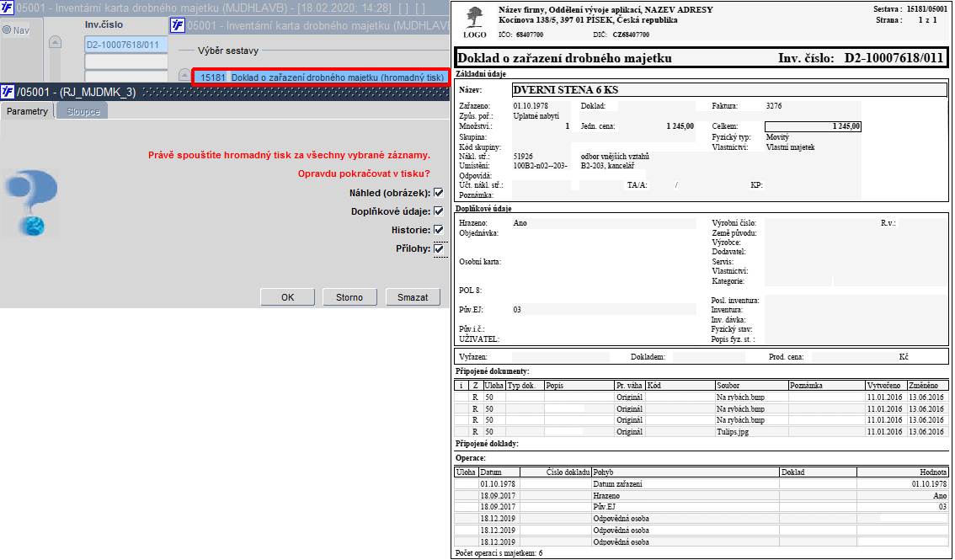Viewport: 955px width, 560px height.
Task: Click the warning text 'Právě spouštíte hromadný tisk'
Action: [x=290, y=155]
